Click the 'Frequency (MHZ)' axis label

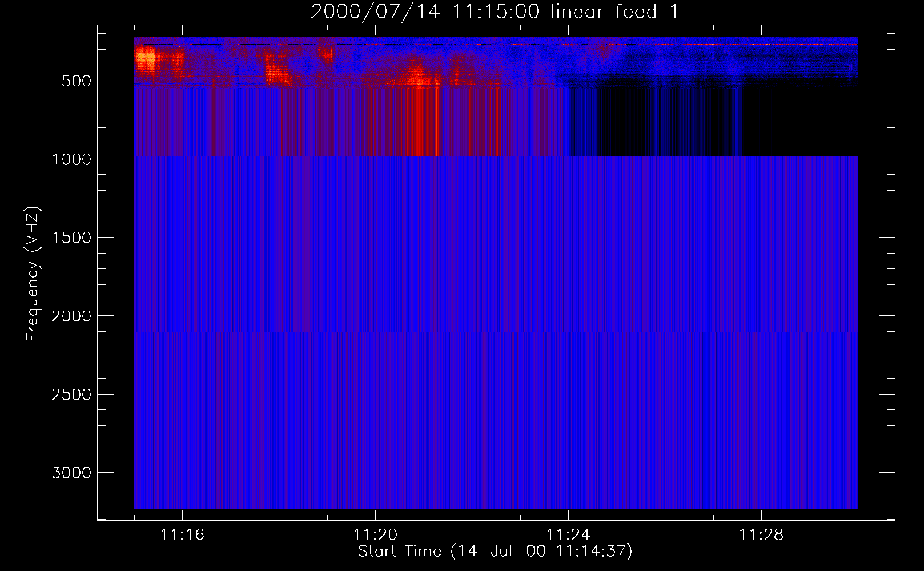tap(33, 274)
